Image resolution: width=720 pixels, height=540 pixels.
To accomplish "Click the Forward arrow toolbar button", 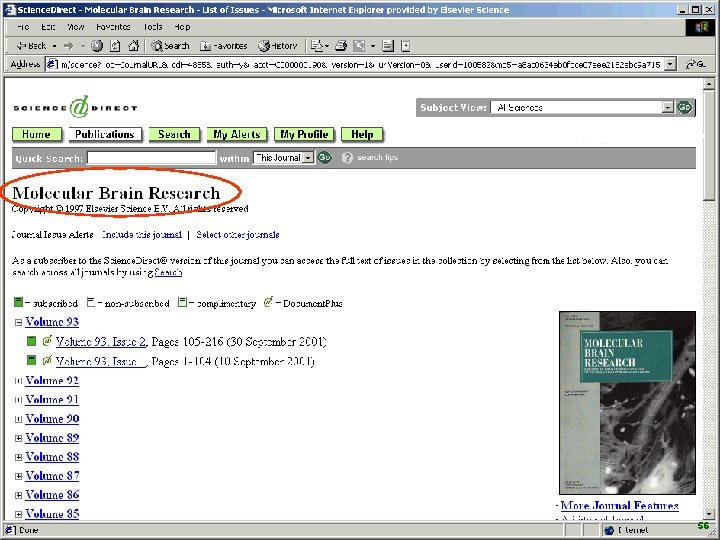I will [68, 46].
